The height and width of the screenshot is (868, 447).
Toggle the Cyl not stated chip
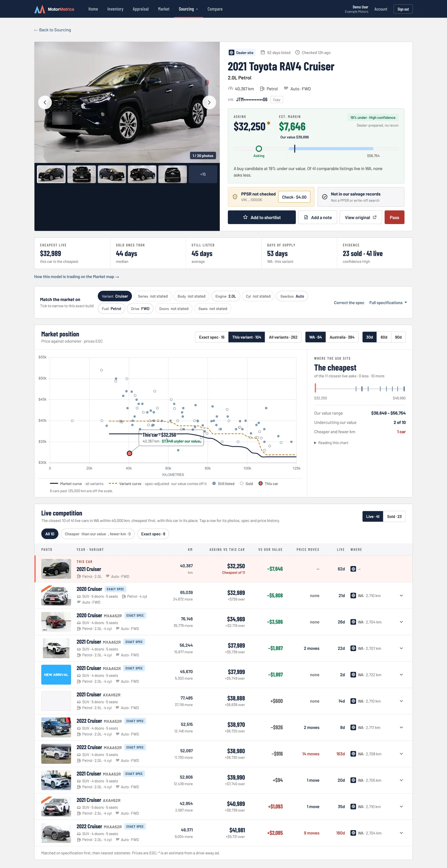258,296
